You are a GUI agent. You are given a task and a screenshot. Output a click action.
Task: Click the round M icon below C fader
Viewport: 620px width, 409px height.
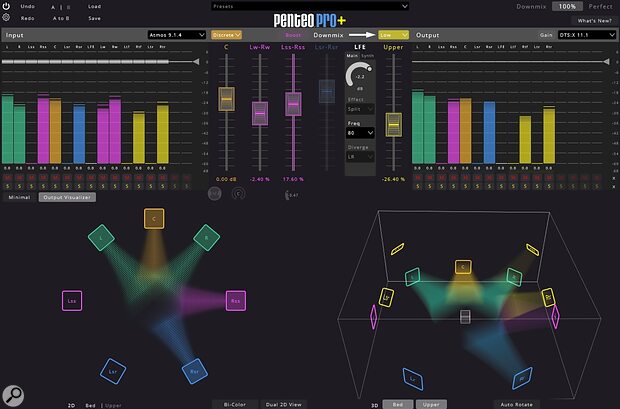coord(215,193)
